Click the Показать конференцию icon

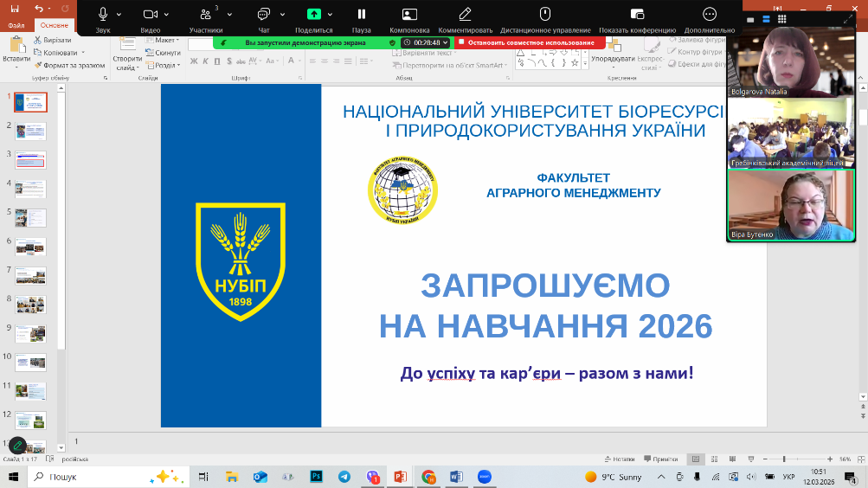point(638,14)
